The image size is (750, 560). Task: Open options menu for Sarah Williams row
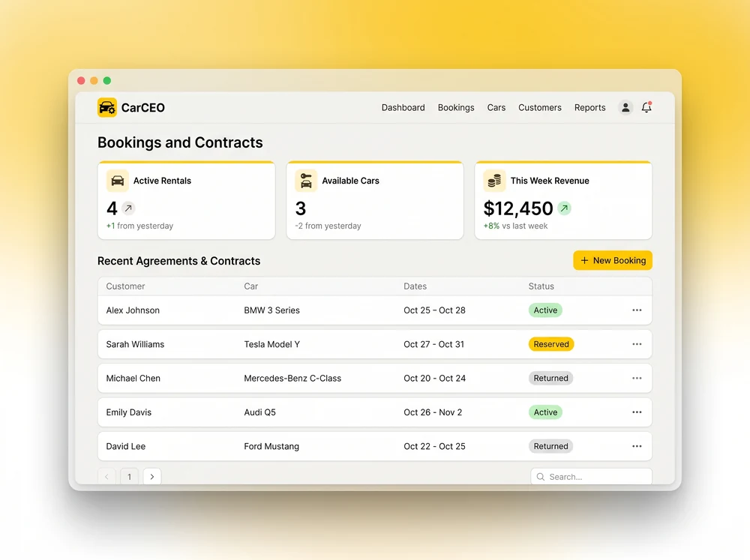tap(637, 344)
